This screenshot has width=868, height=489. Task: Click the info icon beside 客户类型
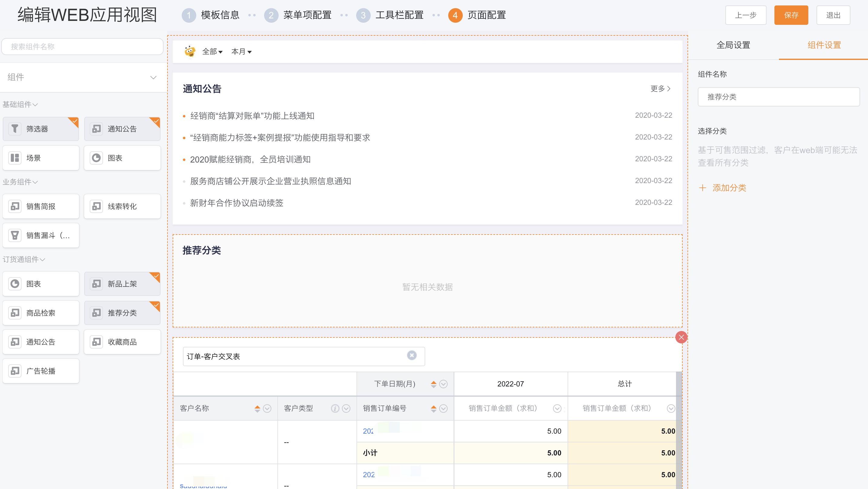coord(335,408)
